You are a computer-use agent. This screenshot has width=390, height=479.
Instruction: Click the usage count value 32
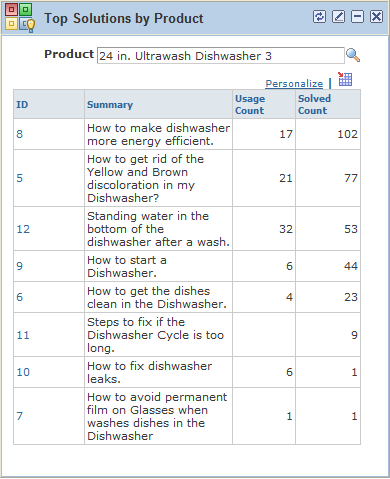286,229
